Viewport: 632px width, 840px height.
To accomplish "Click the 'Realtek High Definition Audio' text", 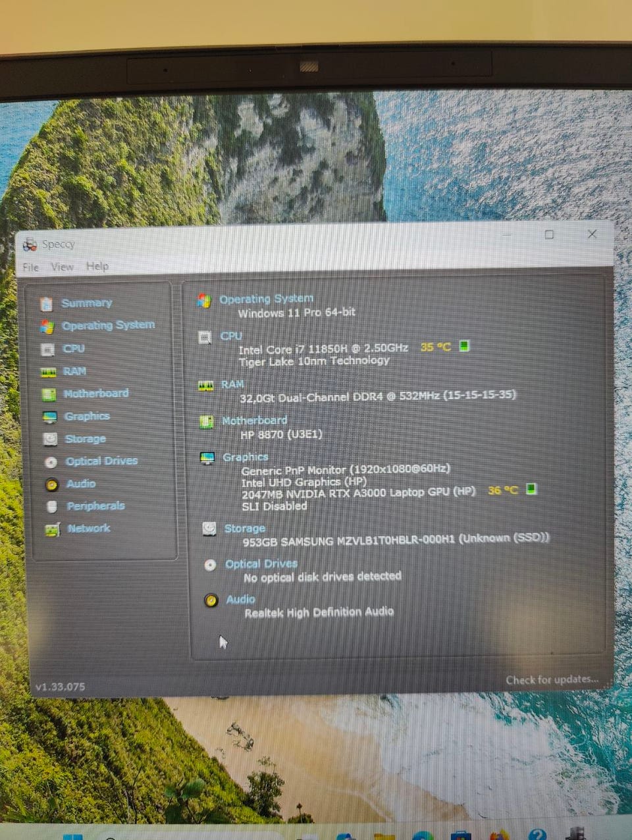I will [319, 612].
